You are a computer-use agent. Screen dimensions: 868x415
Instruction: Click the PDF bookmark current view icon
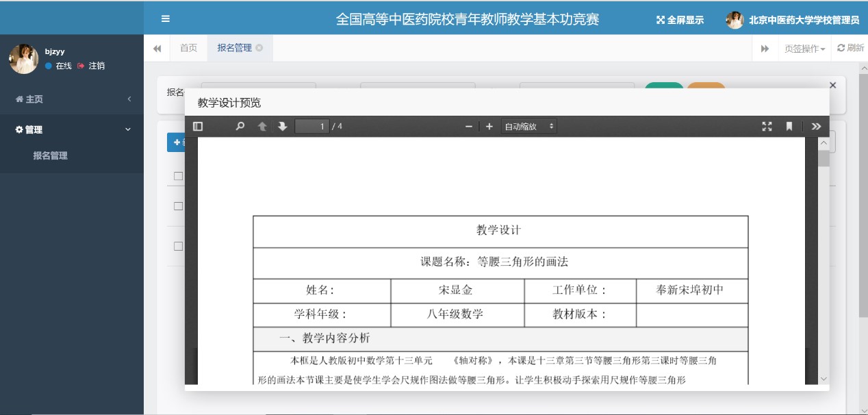point(789,127)
